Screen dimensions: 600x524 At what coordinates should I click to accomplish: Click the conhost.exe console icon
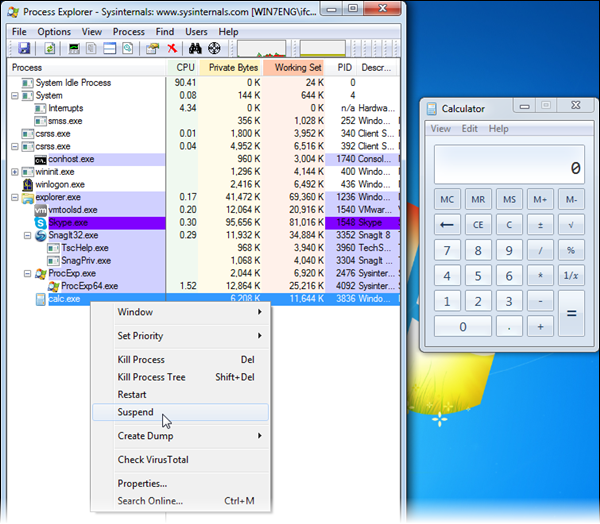tap(41, 160)
